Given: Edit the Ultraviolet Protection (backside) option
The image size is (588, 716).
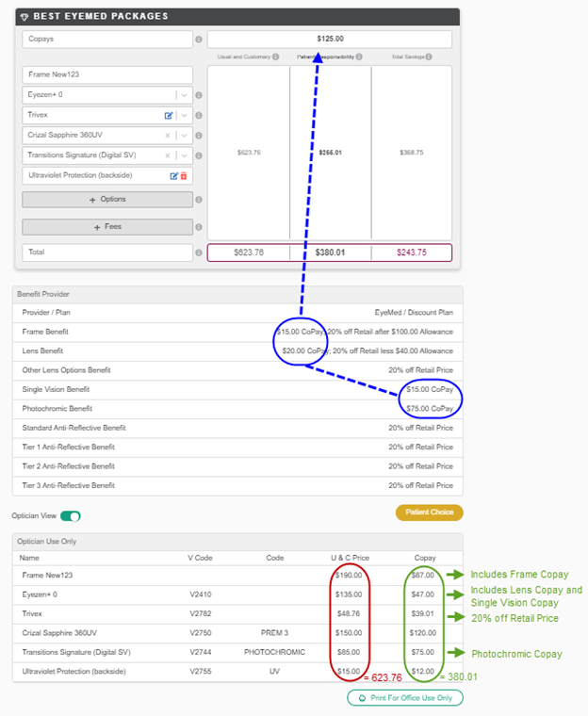Looking at the screenshot, I should pos(173,176).
